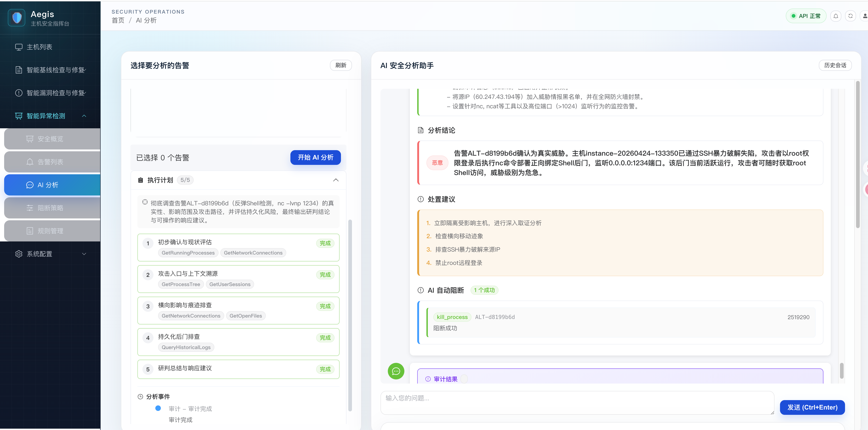
Task: Click the 分析结论 document icon
Action: pos(420,130)
